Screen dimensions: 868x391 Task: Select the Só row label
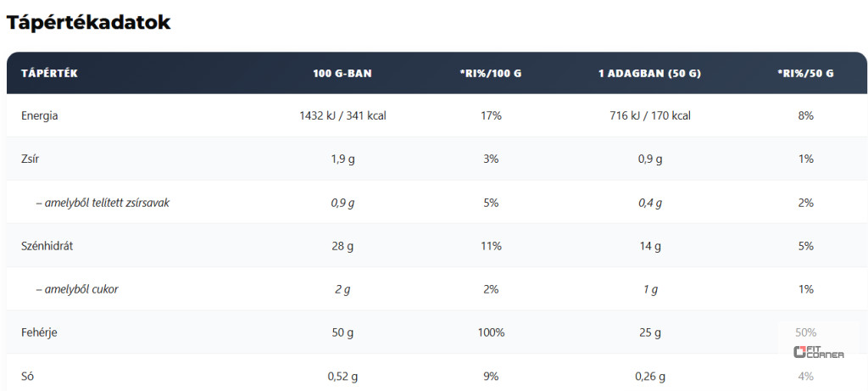[x=28, y=376]
